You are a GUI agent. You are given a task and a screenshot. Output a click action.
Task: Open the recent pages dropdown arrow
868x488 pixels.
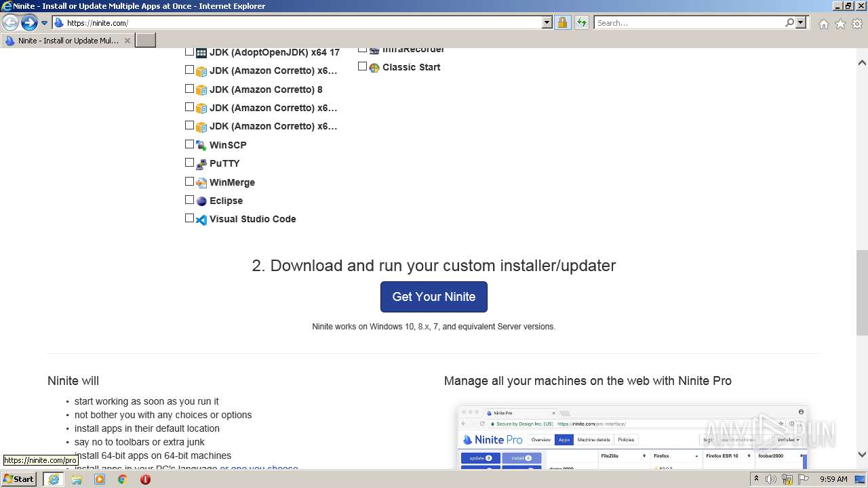coord(44,23)
